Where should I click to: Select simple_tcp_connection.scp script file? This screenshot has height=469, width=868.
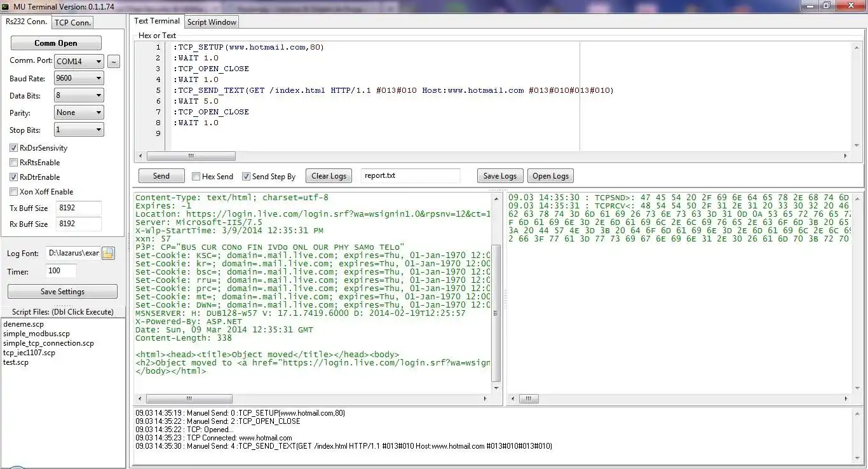pyautogui.click(x=48, y=343)
